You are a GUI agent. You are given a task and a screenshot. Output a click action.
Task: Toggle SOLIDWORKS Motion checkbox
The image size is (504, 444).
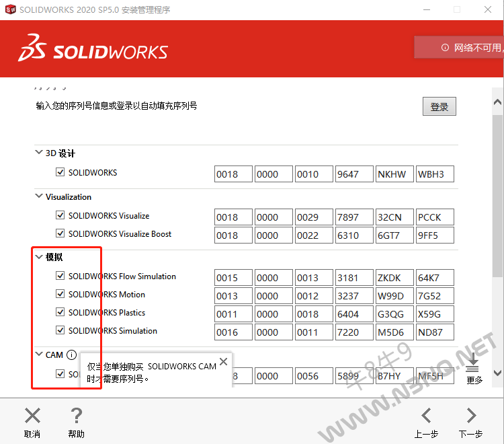[x=60, y=294]
